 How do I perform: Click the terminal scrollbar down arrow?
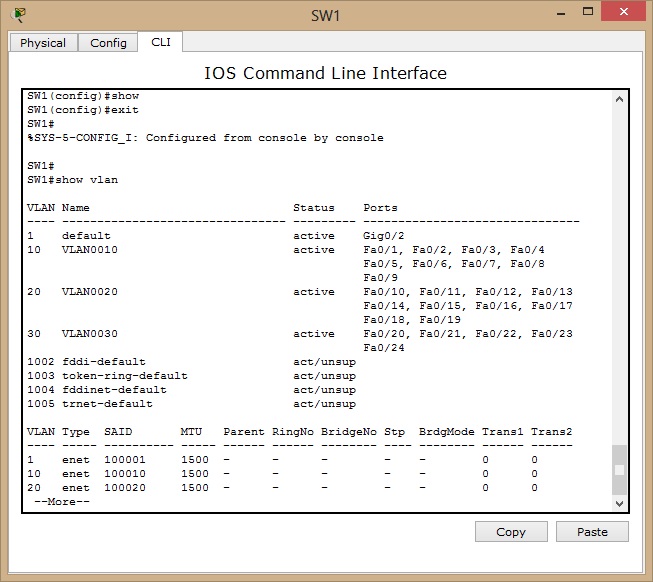tap(619, 502)
